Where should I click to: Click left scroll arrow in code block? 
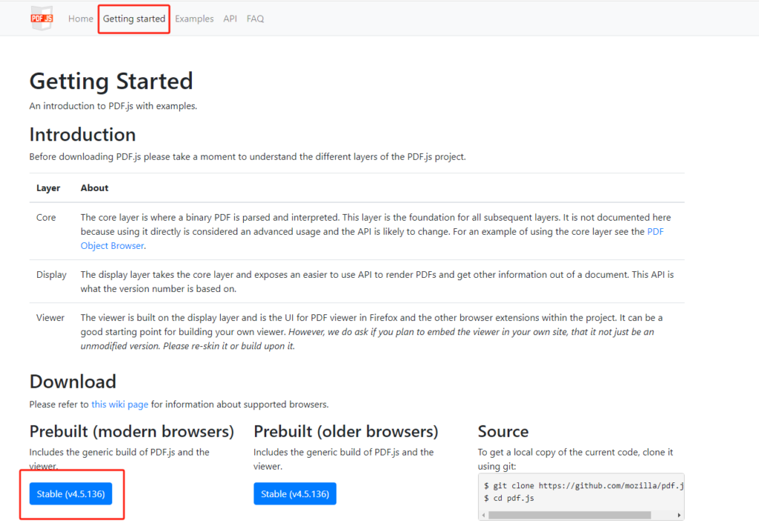tap(483, 514)
